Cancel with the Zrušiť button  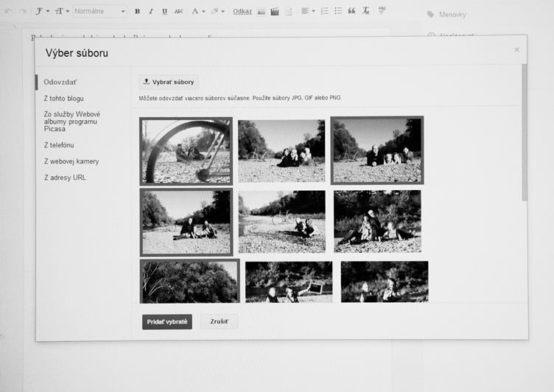click(219, 322)
